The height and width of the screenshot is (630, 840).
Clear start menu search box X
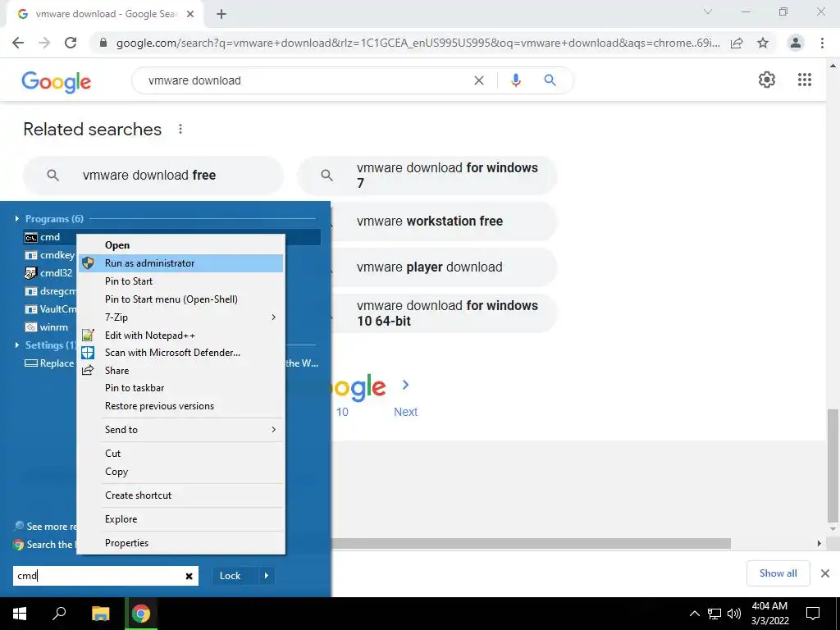click(189, 576)
